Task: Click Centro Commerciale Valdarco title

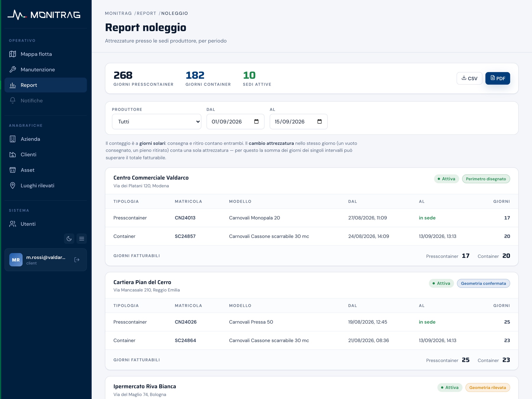Action: click(151, 178)
